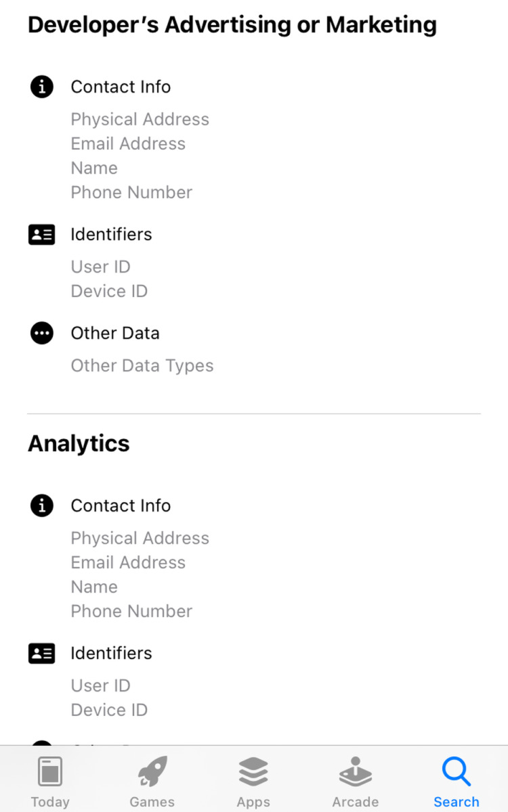Tap Contact Info icon under Advertising section
This screenshot has height=812, width=508.
[42, 87]
